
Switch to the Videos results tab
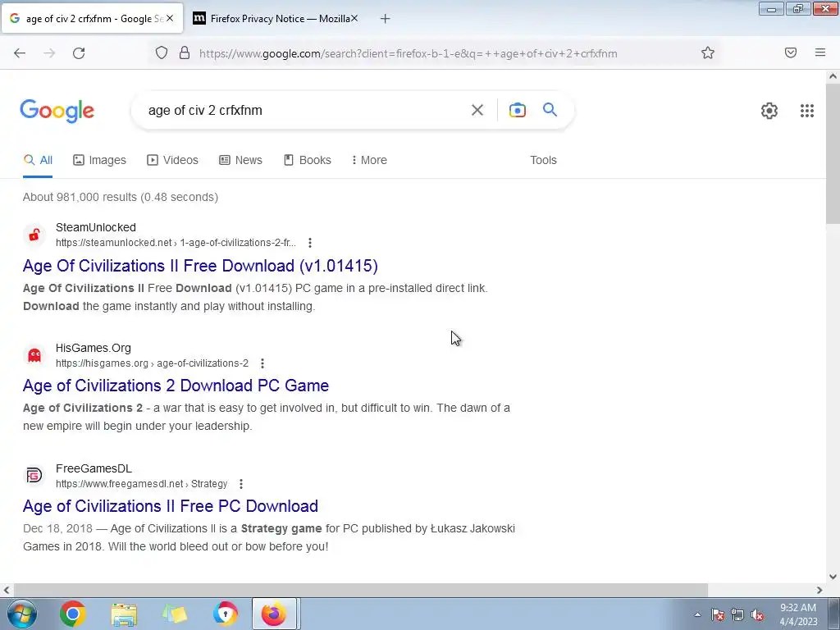(x=172, y=160)
